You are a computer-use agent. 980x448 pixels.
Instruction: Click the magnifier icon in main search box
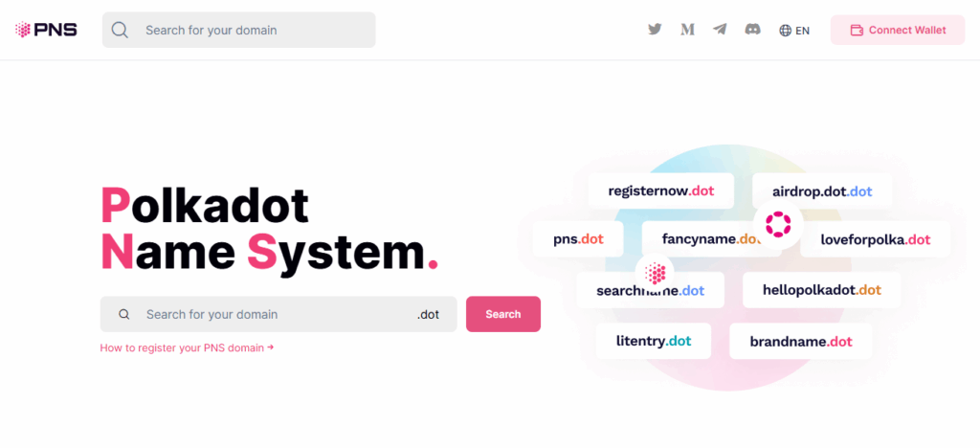(124, 314)
